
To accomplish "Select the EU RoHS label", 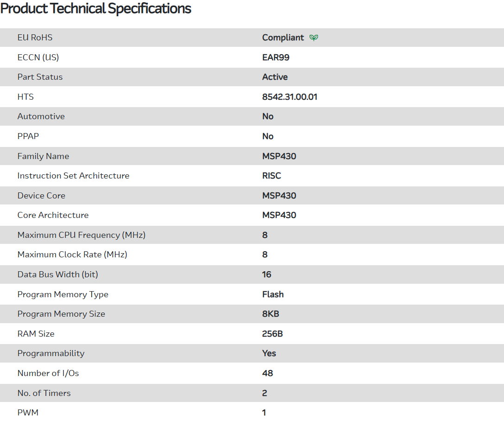I will tap(35, 38).
